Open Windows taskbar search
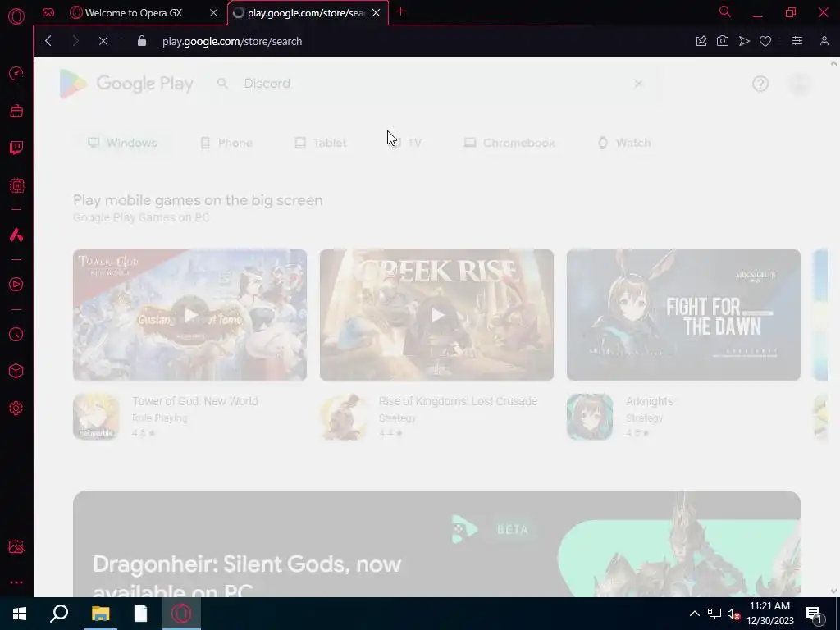 pos(59,614)
